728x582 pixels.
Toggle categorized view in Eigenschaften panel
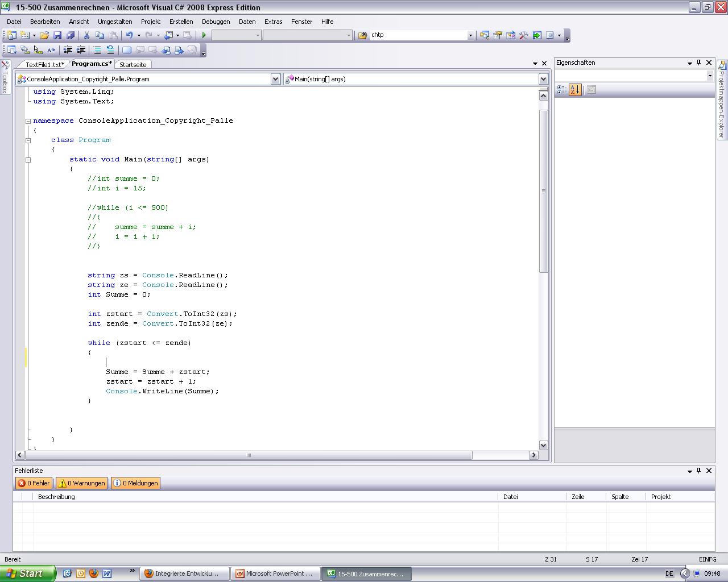pos(561,90)
